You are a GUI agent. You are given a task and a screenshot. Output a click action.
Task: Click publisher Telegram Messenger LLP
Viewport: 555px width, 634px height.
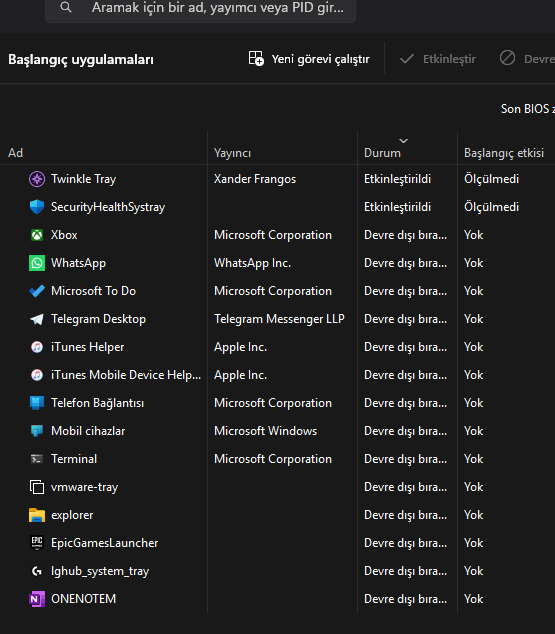pos(279,319)
